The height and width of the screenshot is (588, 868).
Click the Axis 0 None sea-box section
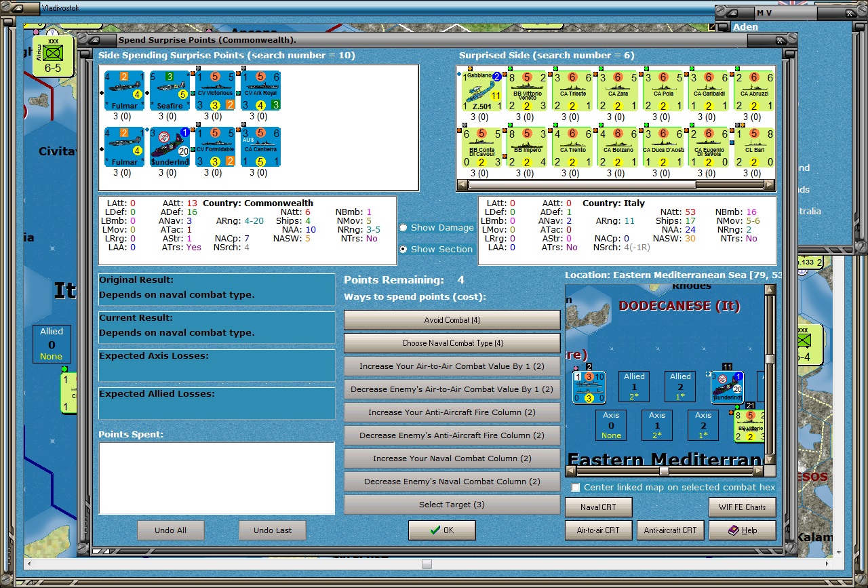611,425
